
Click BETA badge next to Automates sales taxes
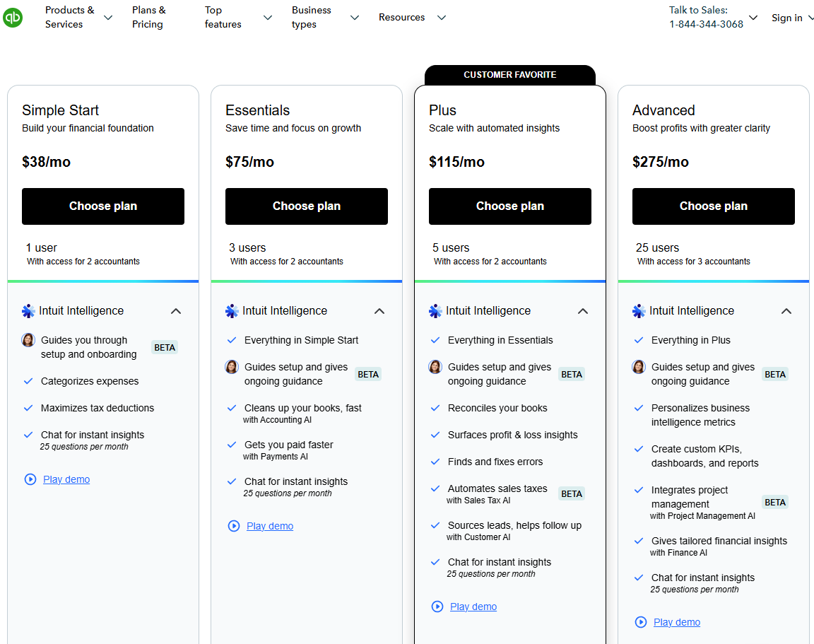[x=572, y=494]
